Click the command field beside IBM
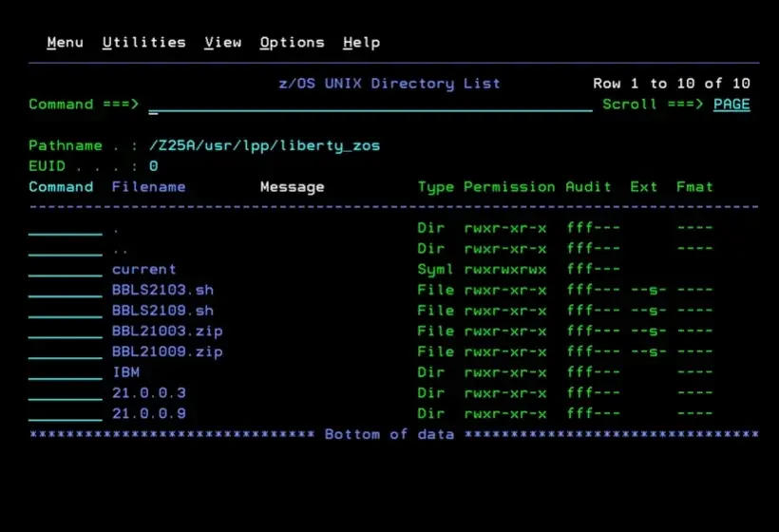The image size is (779, 532). 66,372
